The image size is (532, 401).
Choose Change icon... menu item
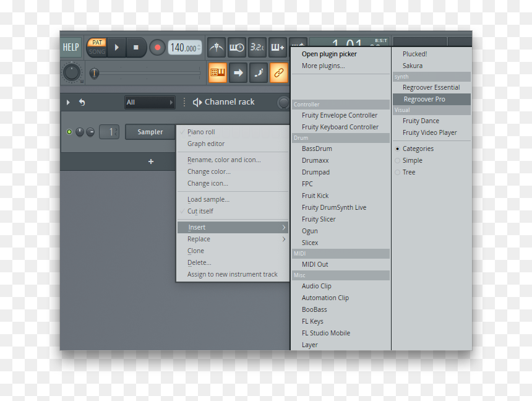[x=233, y=183]
